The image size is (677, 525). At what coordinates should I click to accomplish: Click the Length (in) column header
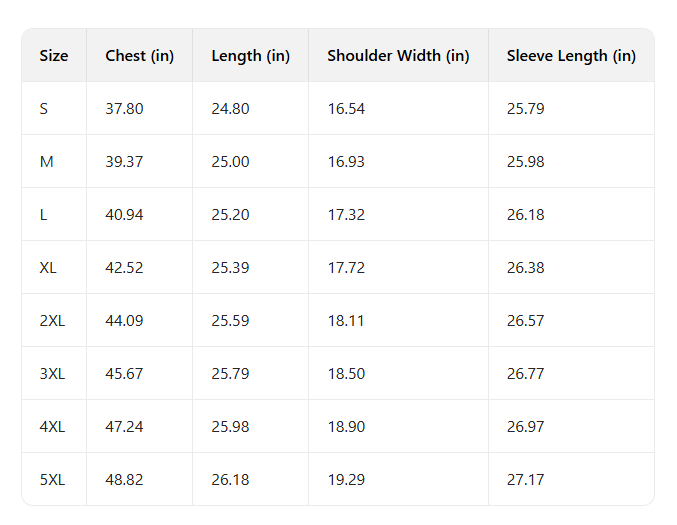[250, 56]
